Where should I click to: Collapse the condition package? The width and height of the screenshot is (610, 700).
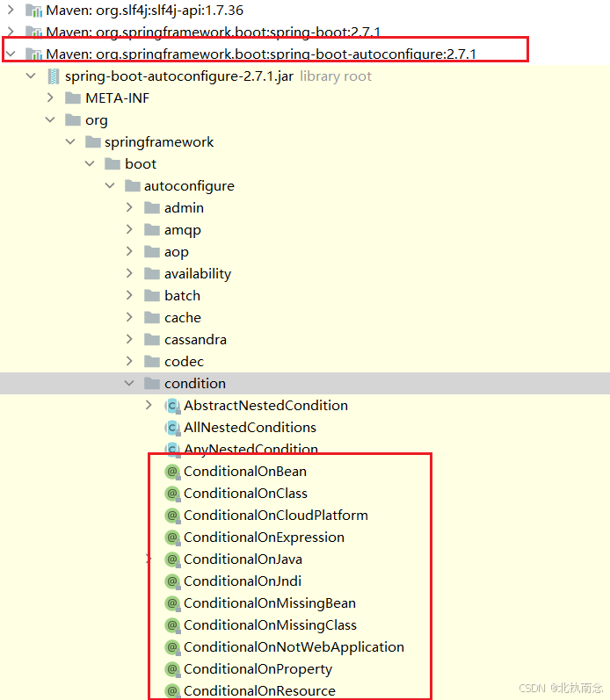pos(129,383)
